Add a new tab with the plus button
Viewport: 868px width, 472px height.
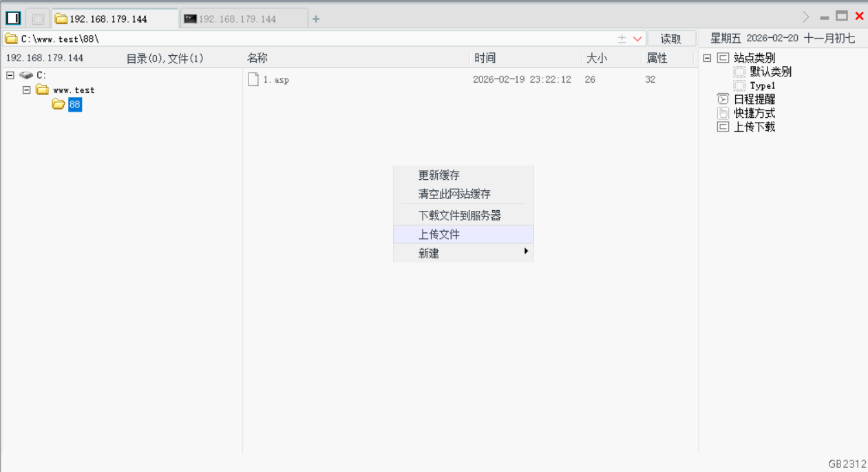pyautogui.click(x=316, y=19)
